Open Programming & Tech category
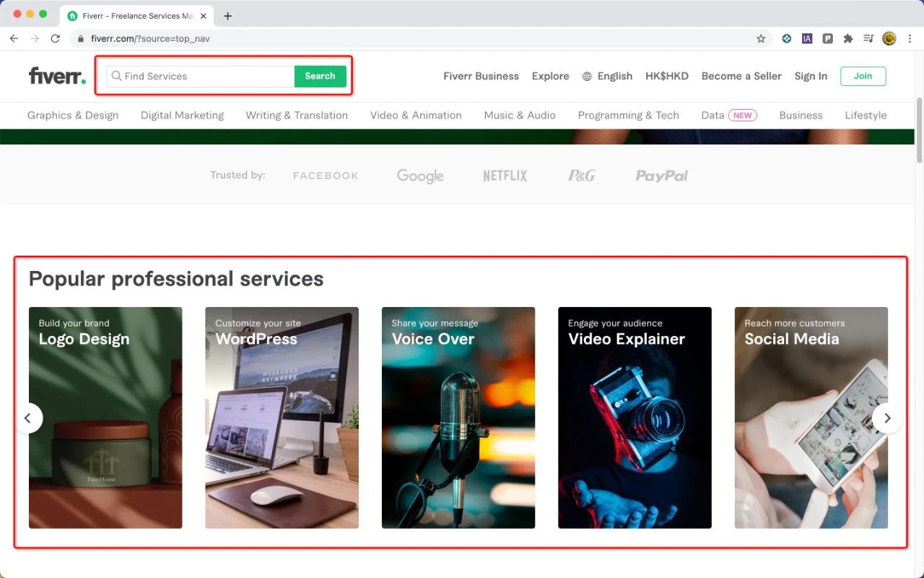The height and width of the screenshot is (578, 924). pos(628,115)
